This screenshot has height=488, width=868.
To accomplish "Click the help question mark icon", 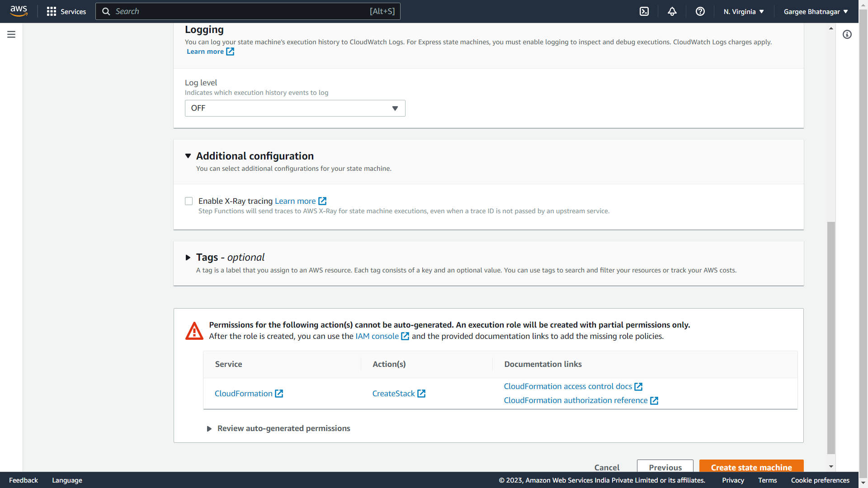I will click(700, 11).
